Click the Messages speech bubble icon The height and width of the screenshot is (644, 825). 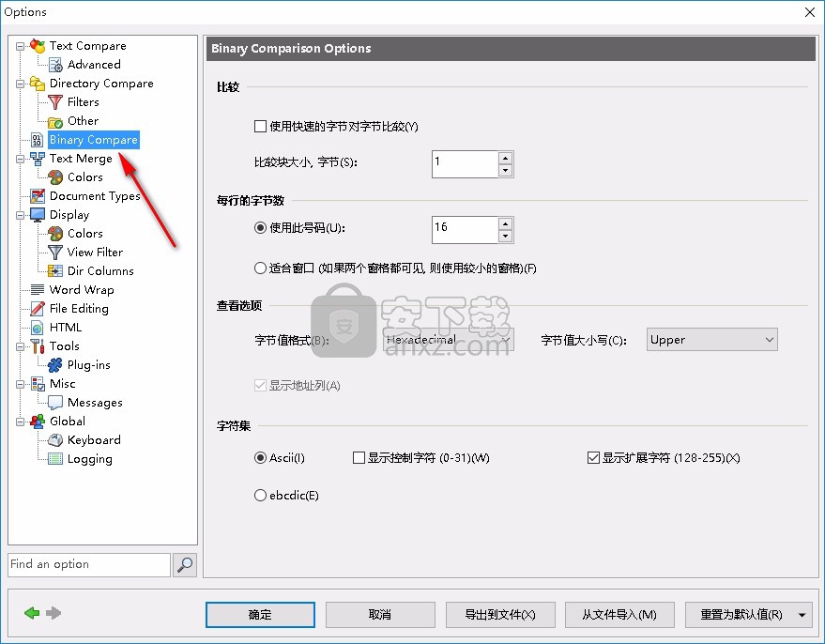point(55,403)
